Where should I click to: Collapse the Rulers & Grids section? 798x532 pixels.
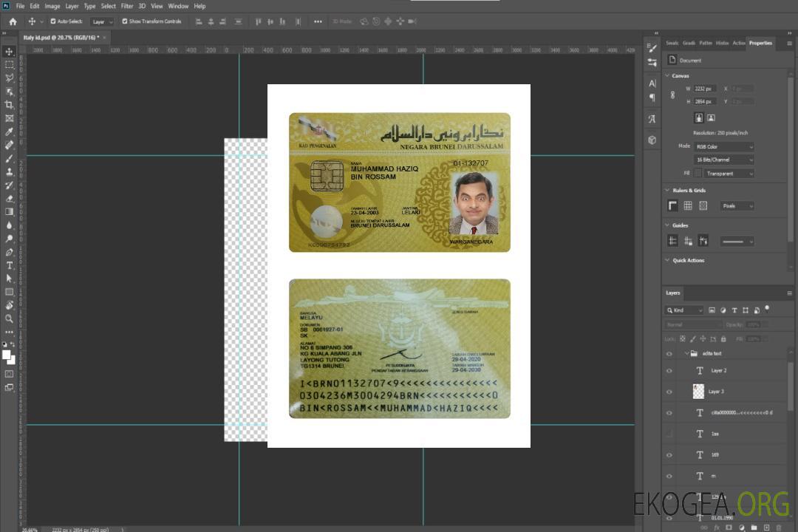click(x=667, y=190)
